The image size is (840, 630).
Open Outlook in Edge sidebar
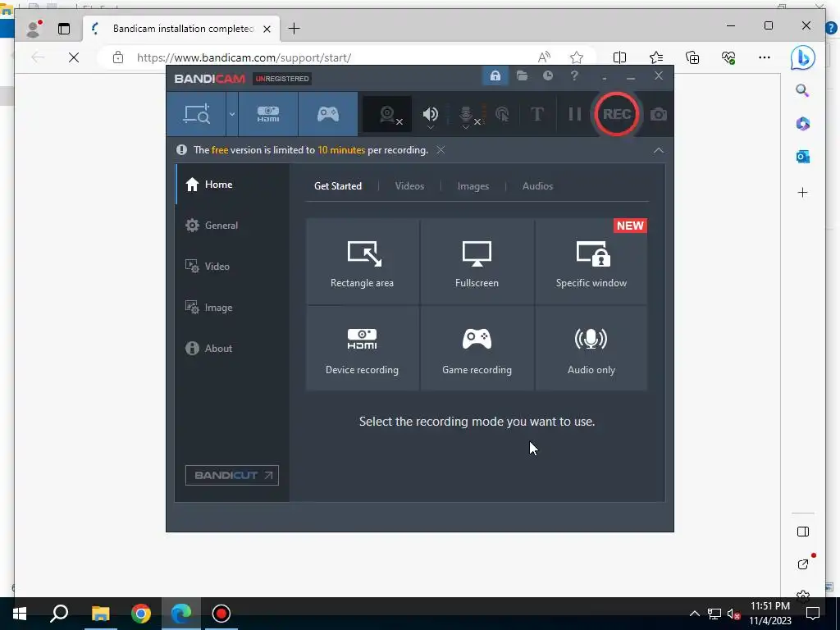pyautogui.click(x=802, y=157)
